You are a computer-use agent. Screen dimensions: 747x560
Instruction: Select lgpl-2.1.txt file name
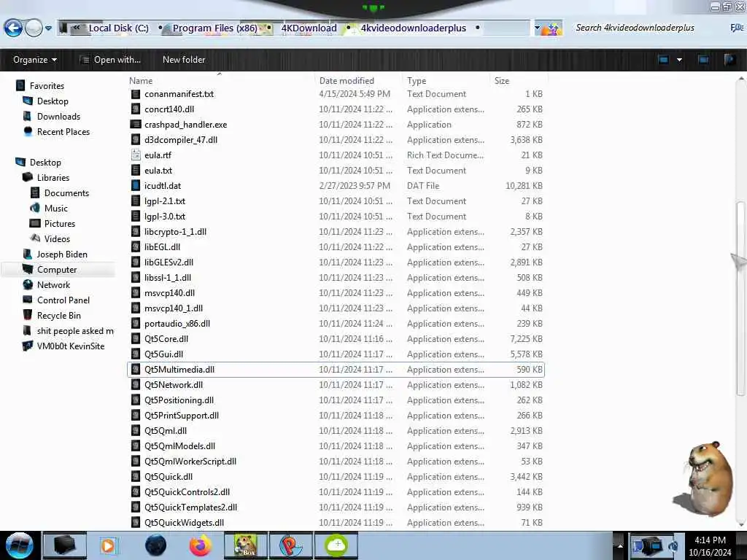[x=165, y=201]
